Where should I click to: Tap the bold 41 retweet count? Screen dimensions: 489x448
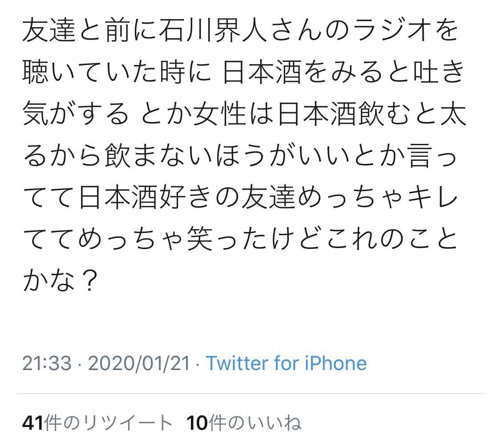coord(33,423)
